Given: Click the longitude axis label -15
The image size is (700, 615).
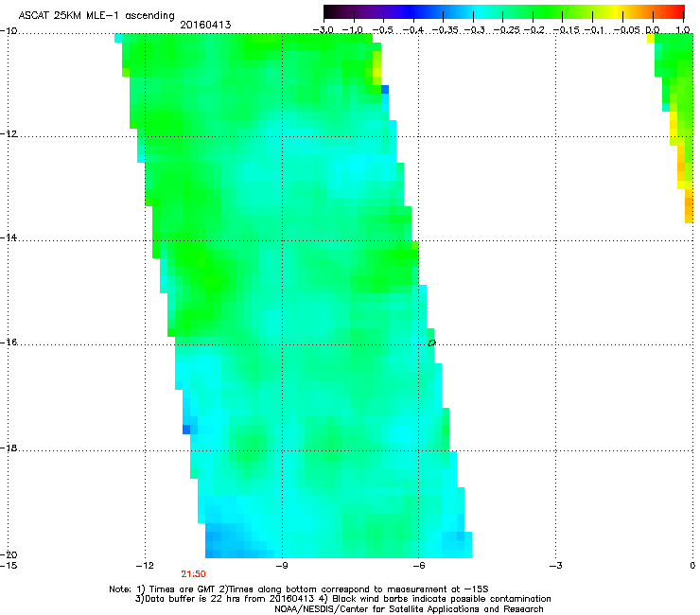Looking at the screenshot, I should (8, 566).
